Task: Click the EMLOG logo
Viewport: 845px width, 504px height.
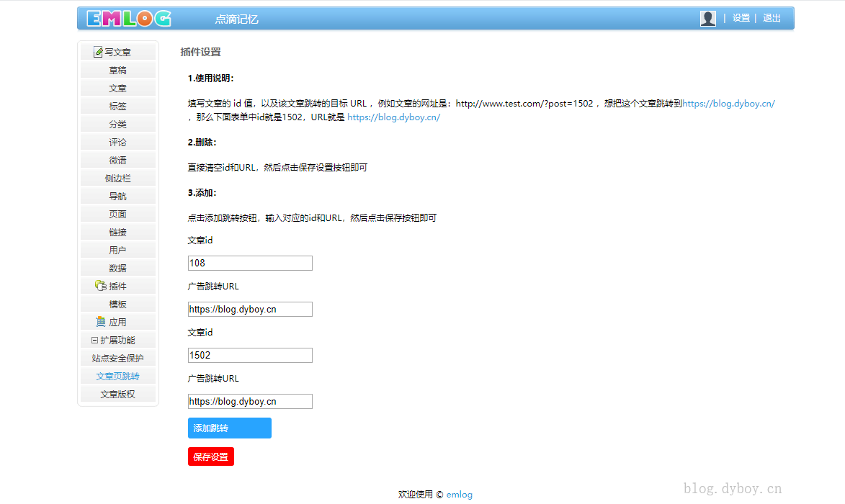Action: (128, 17)
